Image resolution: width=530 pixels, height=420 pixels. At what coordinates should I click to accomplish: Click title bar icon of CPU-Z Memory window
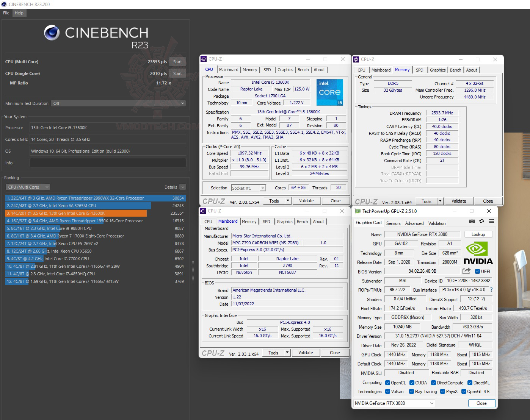[x=356, y=59]
